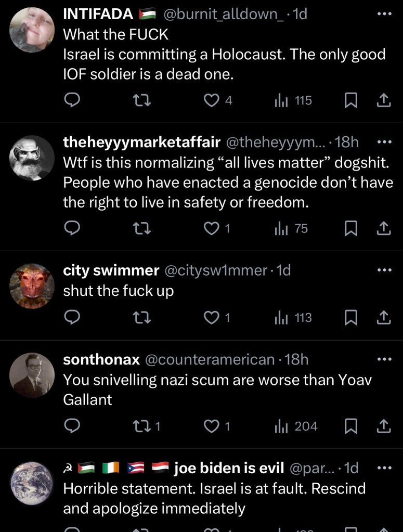View analytics showing 115 views
This screenshot has width=403, height=532.
click(293, 100)
